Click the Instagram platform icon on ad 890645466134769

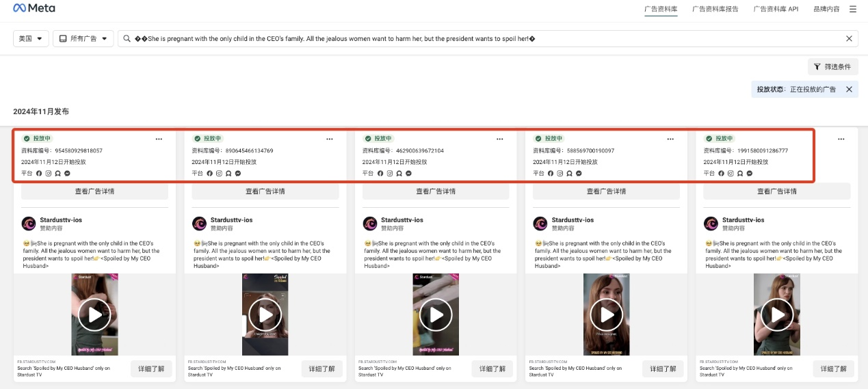tap(219, 174)
